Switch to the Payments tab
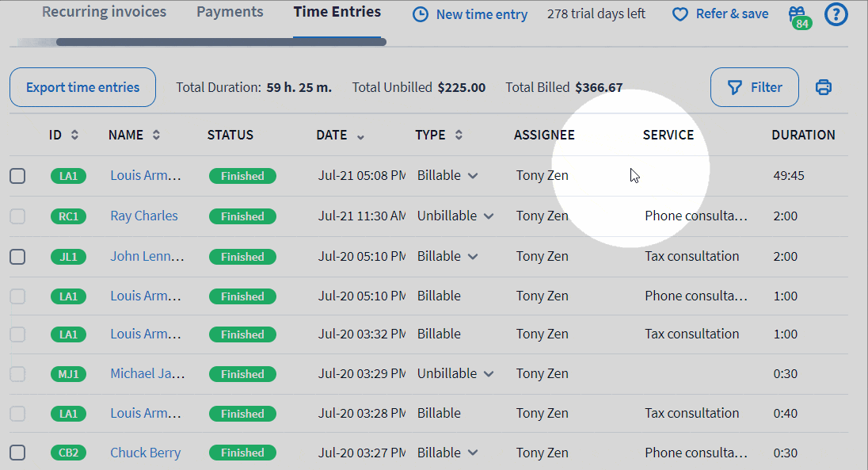This screenshot has height=470, width=868. [230, 12]
